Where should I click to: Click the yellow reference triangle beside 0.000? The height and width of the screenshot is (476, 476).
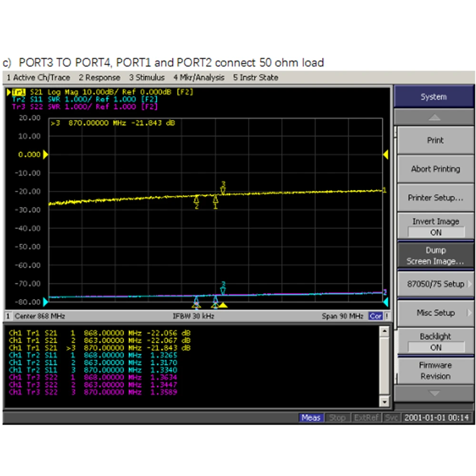(x=46, y=155)
